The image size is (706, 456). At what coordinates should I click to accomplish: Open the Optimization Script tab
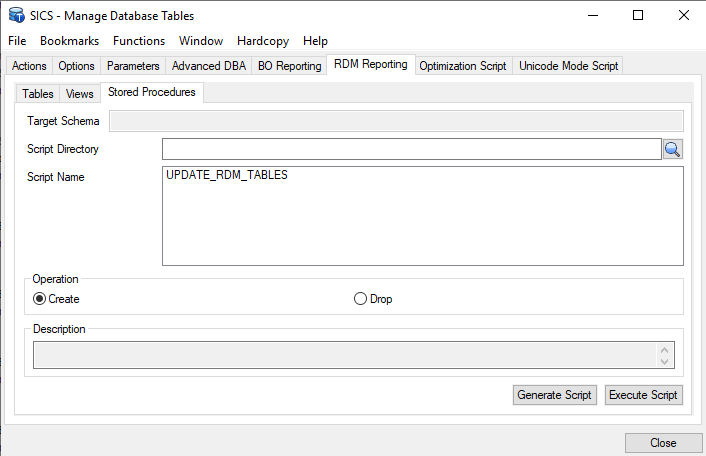click(x=463, y=66)
